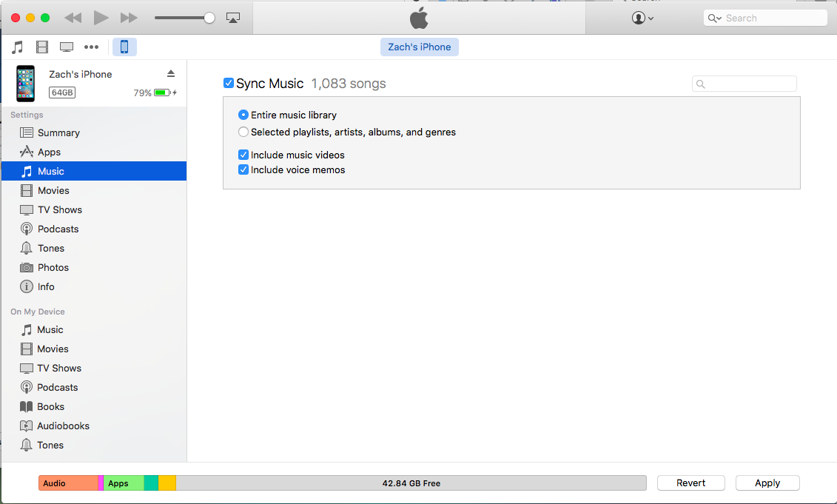
Task: Click the On My Device header
Action: [x=37, y=312]
